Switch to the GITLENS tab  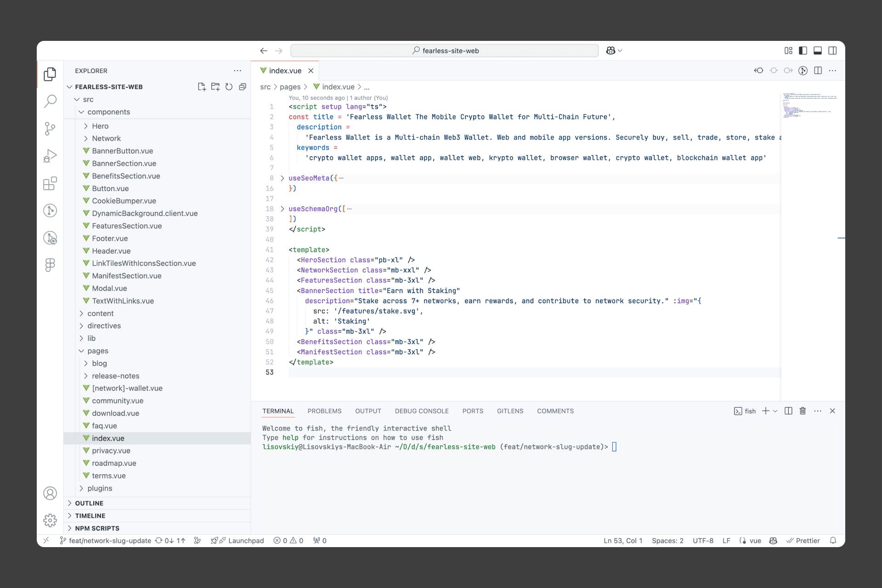pyautogui.click(x=510, y=411)
